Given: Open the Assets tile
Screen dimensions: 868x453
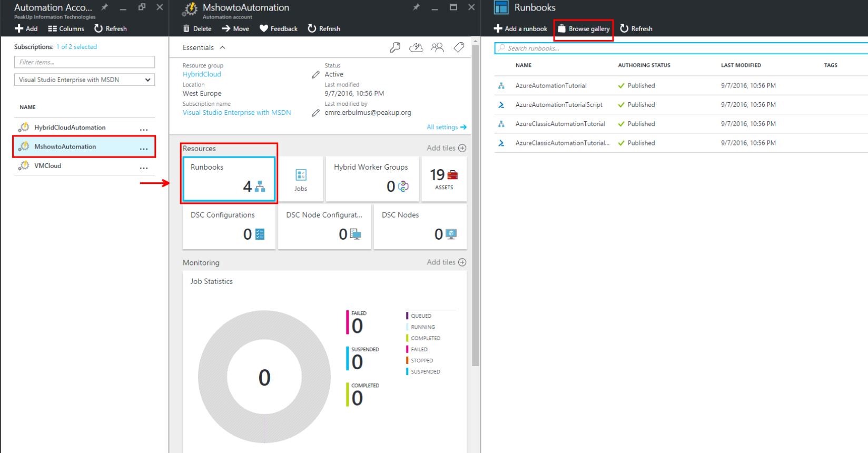Looking at the screenshot, I should click(x=444, y=179).
